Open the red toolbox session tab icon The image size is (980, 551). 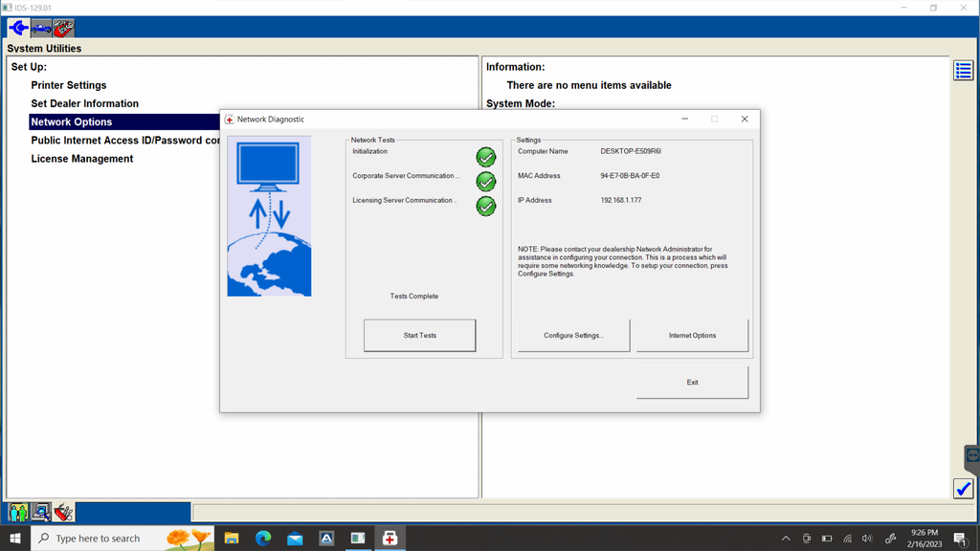point(62,28)
